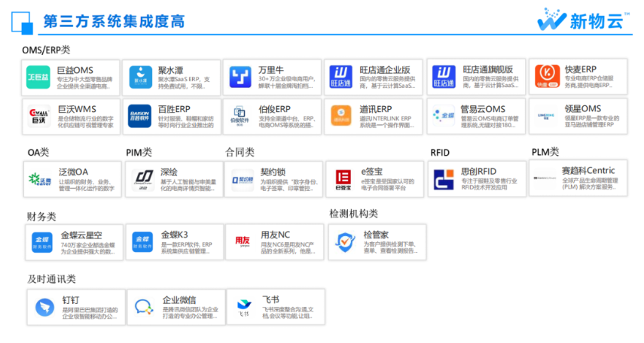Click the 思创RFID logo icon
644x343 pixels.
[444, 179]
